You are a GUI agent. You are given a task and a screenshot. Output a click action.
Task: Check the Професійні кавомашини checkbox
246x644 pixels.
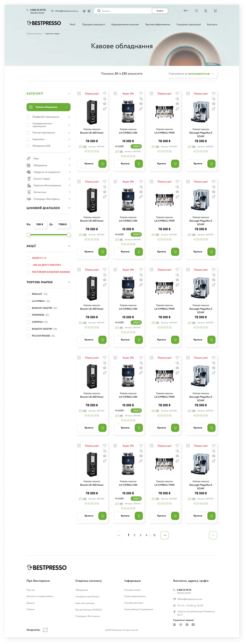click(x=28, y=117)
